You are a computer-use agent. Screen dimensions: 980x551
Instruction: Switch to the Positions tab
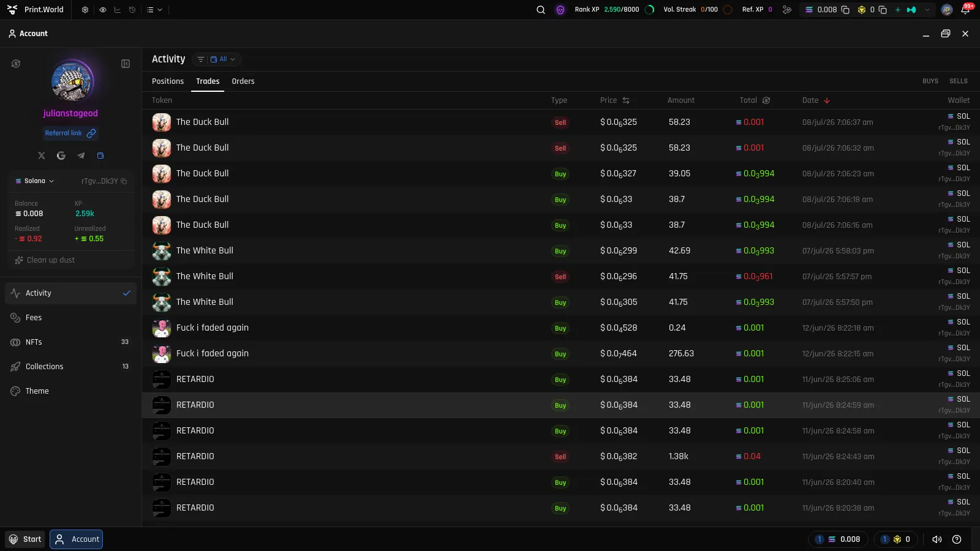tap(168, 81)
